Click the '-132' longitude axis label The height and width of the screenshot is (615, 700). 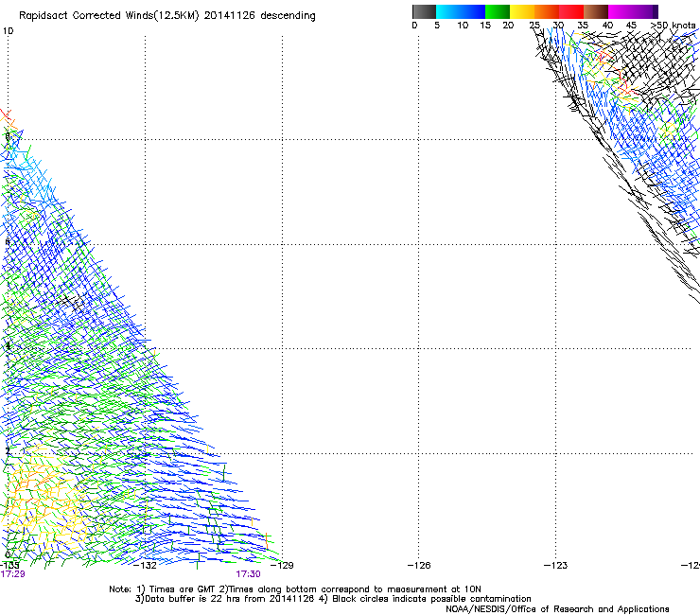point(145,566)
